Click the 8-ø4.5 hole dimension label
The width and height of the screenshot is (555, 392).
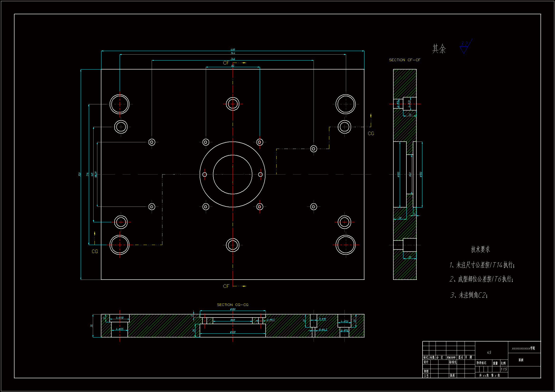tap(323, 329)
